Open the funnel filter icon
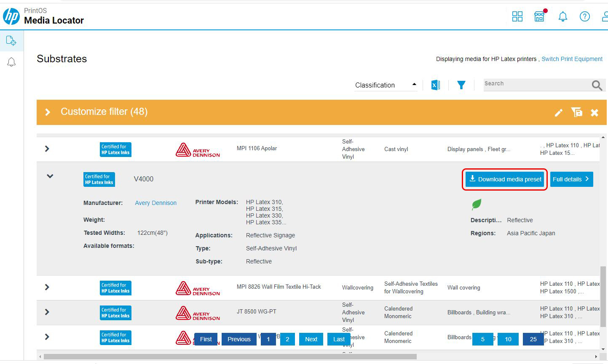The width and height of the screenshot is (608, 364). tap(461, 85)
